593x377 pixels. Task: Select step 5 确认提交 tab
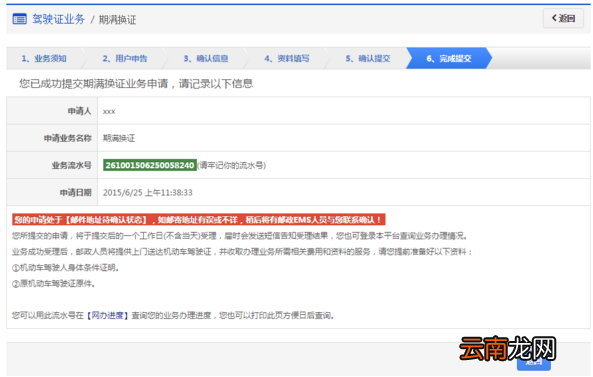[x=368, y=59]
